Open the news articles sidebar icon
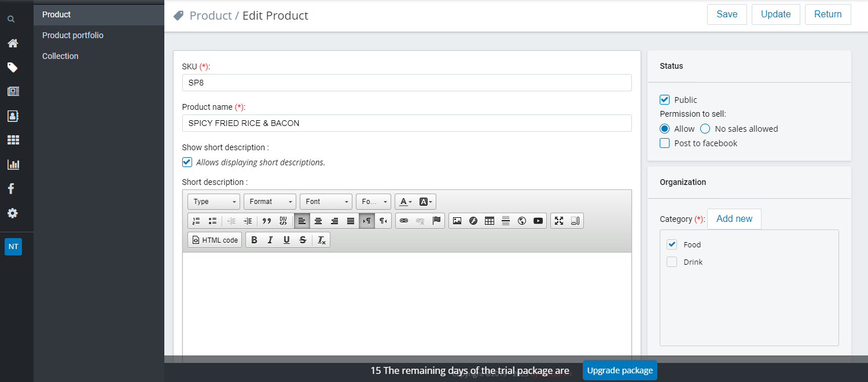The image size is (868, 382). [x=13, y=91]
